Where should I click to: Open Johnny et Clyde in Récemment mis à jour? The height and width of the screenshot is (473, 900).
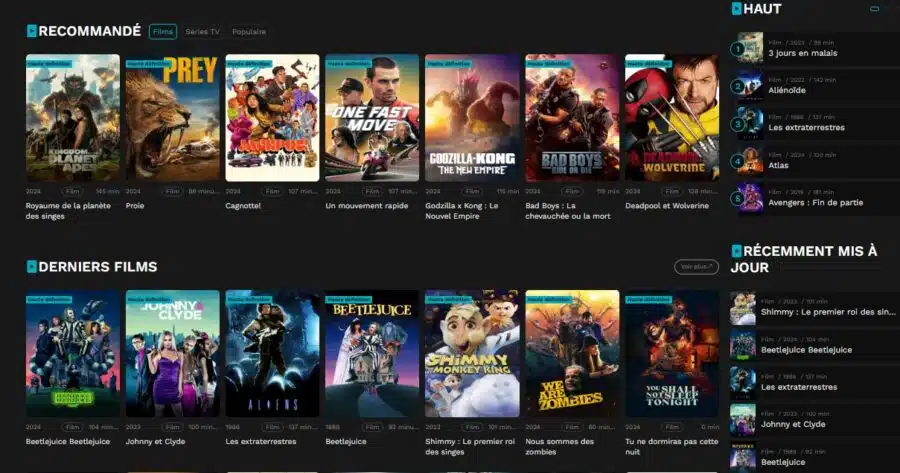point(793,424)
